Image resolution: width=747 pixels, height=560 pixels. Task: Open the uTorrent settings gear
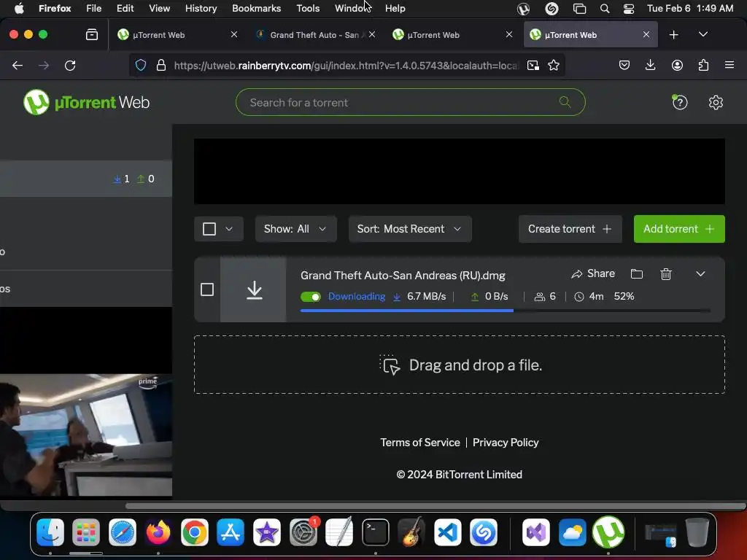716,102
